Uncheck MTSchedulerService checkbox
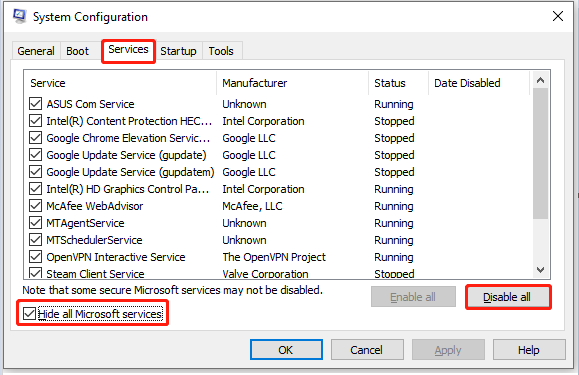This screenshot has height=375, width=579. [35, 240]
